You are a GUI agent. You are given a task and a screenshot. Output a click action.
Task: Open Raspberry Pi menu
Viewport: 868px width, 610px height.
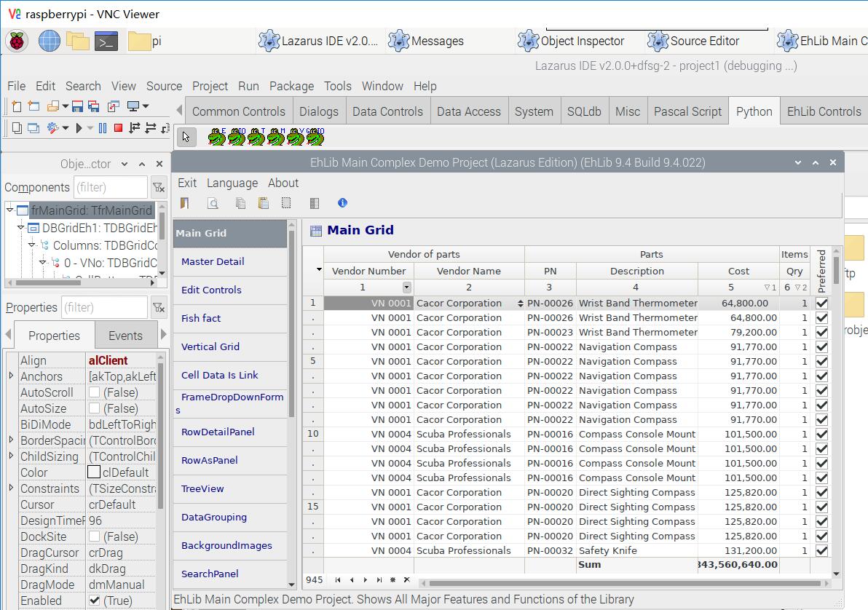pos(17,41)
